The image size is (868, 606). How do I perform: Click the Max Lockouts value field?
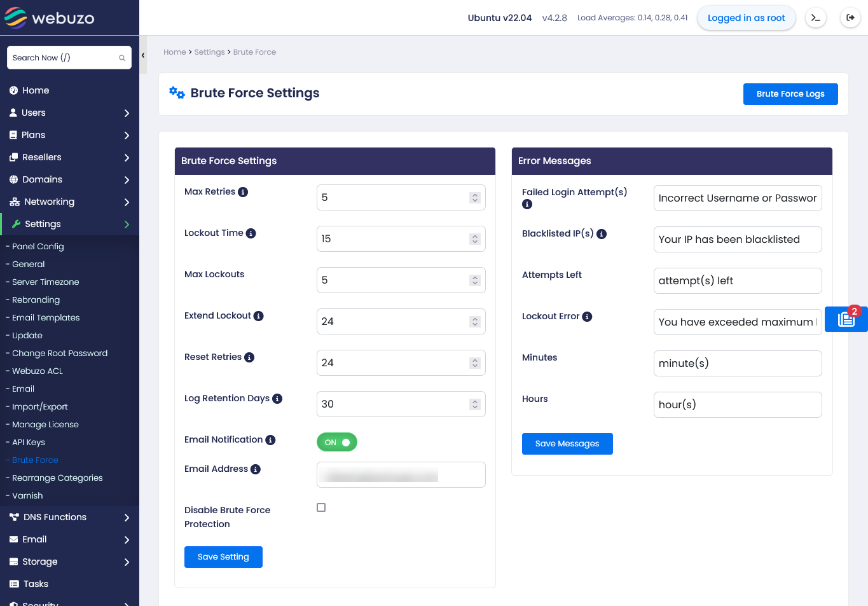coord(401,280)
